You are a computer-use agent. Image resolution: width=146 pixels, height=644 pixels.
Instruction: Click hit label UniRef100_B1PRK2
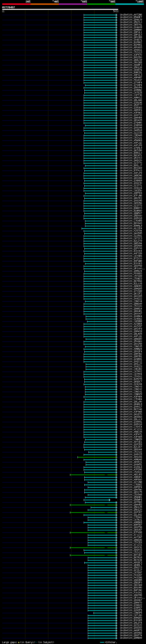(131, 42)
